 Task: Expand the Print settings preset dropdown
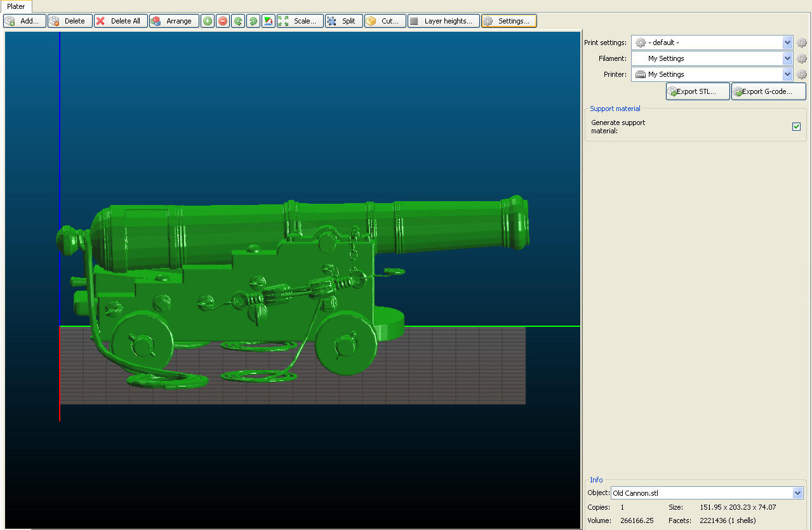click(788, 43)
